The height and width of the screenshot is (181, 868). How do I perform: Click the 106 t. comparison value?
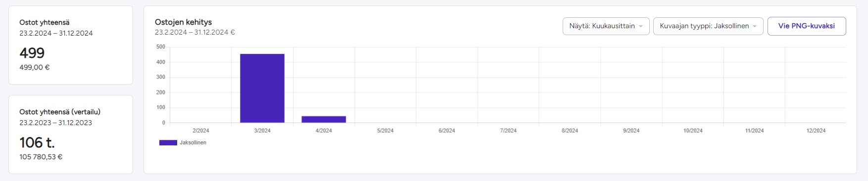tap(37, 142)
